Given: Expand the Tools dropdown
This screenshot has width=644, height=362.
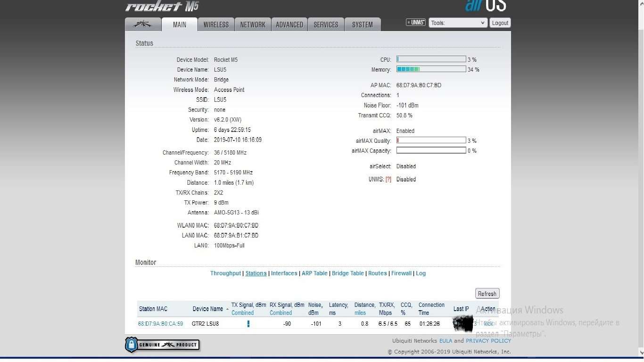Looking at the screenshot, I should click(x=458, y=23).
